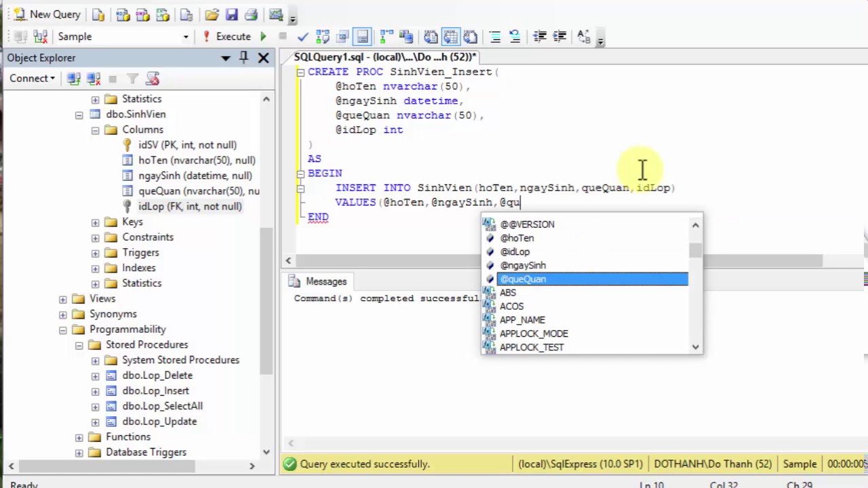
Task: Click Execute to run the query
Action: pyautogui.click(x=227, y=37)
